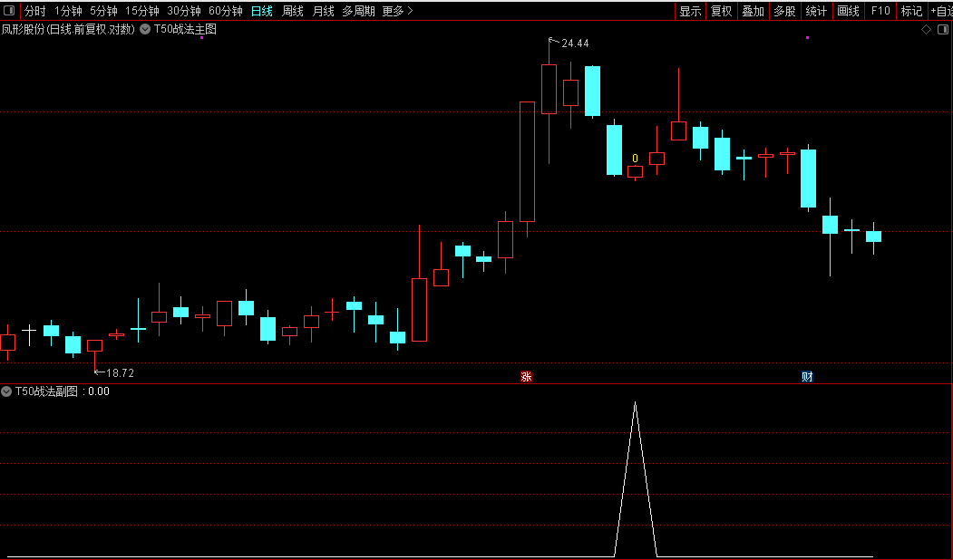This screenshot has height=560, width=953.
Task: Toggle the right side panel icon
Action: tap(943, 29)
